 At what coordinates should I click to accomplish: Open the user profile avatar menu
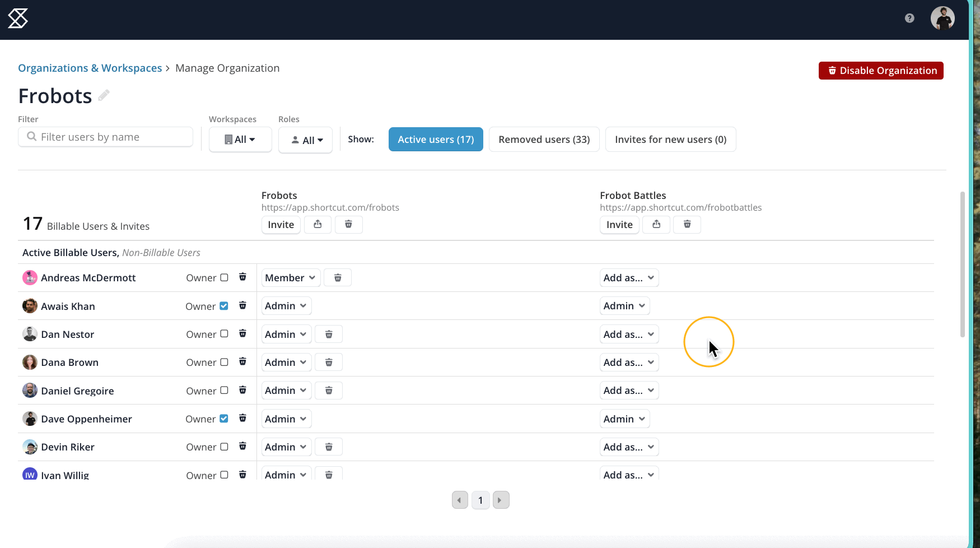(942, 18)
